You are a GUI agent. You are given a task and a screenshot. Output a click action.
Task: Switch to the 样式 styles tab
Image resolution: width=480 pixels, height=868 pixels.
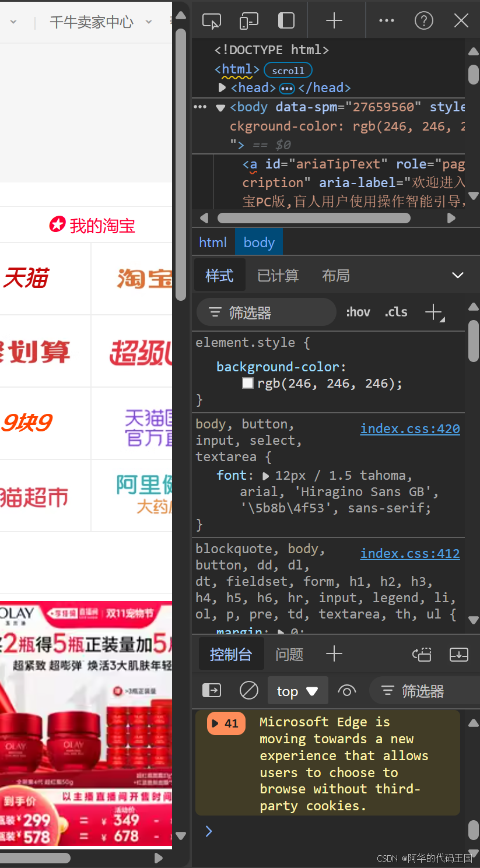(219, 276)
